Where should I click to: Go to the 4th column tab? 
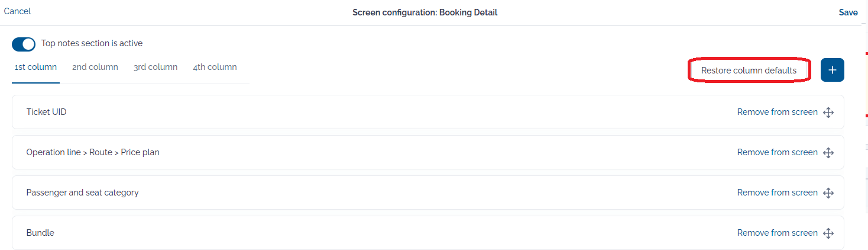click(215, 67)
